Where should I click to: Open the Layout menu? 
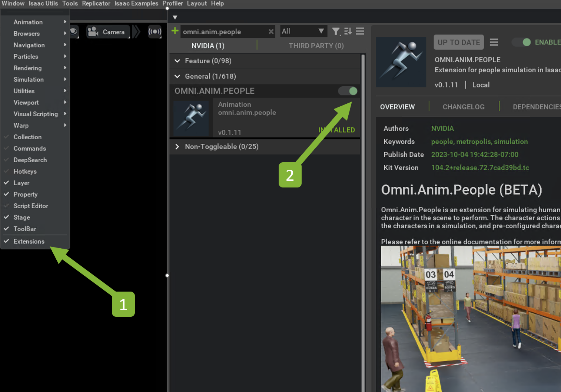click(197, 3)
